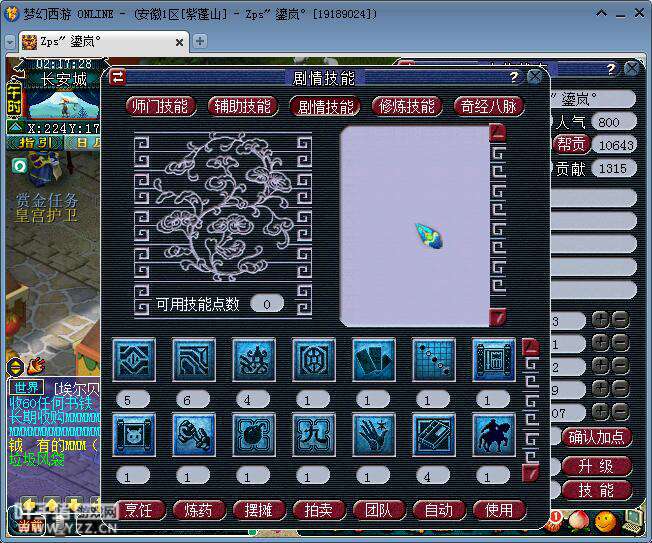Expand the minimap arrow next to coordinates
Screen dimensions: 652x543
tap(15, 127)
